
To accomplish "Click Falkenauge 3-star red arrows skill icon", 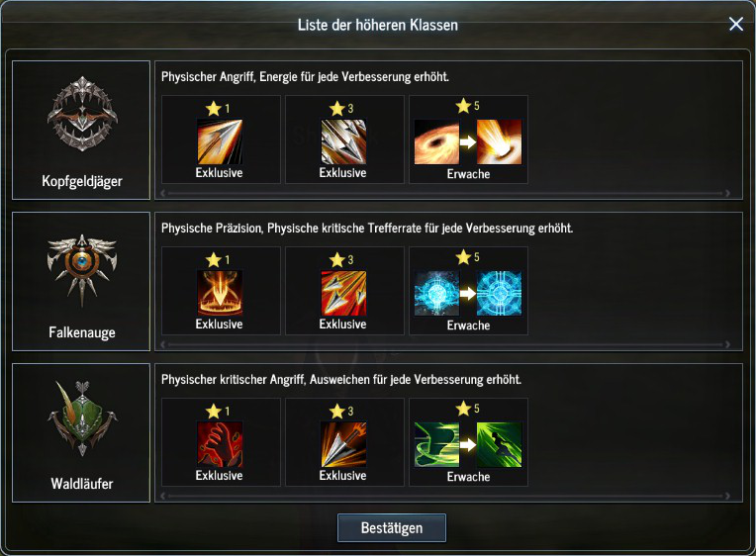I will [343, 293].
